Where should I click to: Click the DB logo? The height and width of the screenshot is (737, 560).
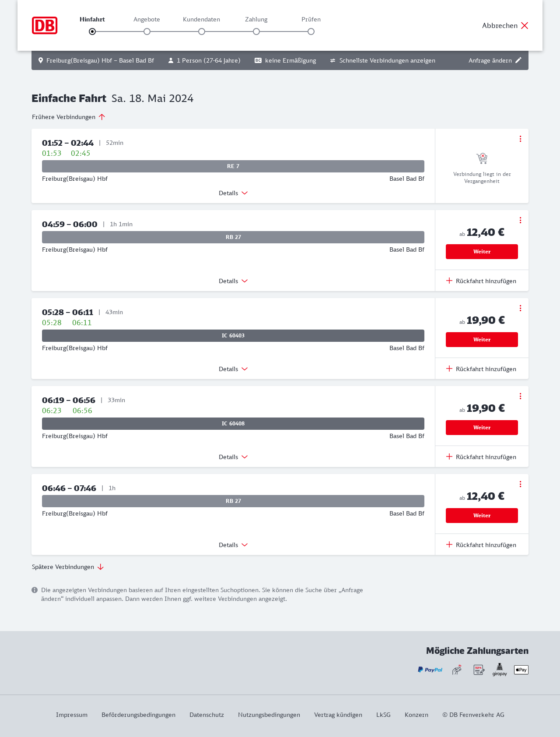pyautogui.click(x=45, y=25)
